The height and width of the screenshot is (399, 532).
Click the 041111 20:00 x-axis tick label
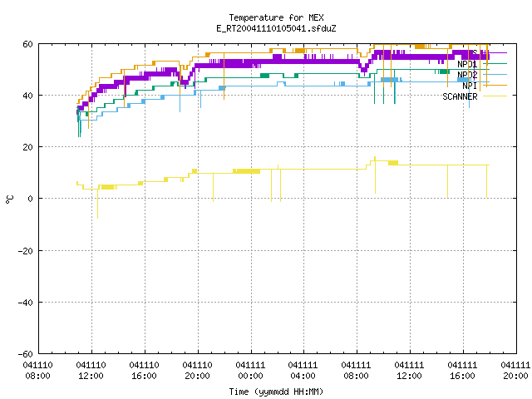(x=515, y=371)
